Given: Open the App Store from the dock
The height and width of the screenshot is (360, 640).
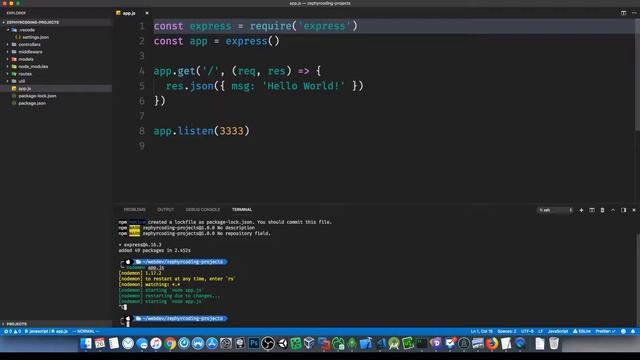Looking at the screenshot, I should [211, 344].
